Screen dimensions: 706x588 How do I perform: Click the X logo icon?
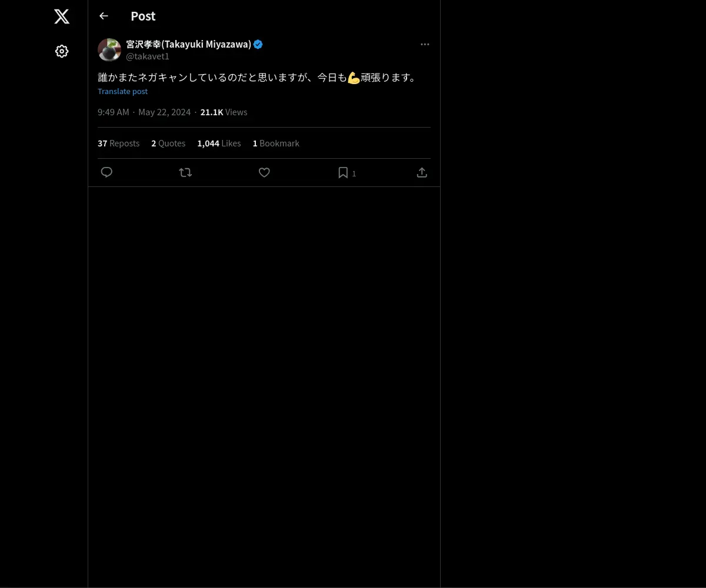(x=62, y=16)
